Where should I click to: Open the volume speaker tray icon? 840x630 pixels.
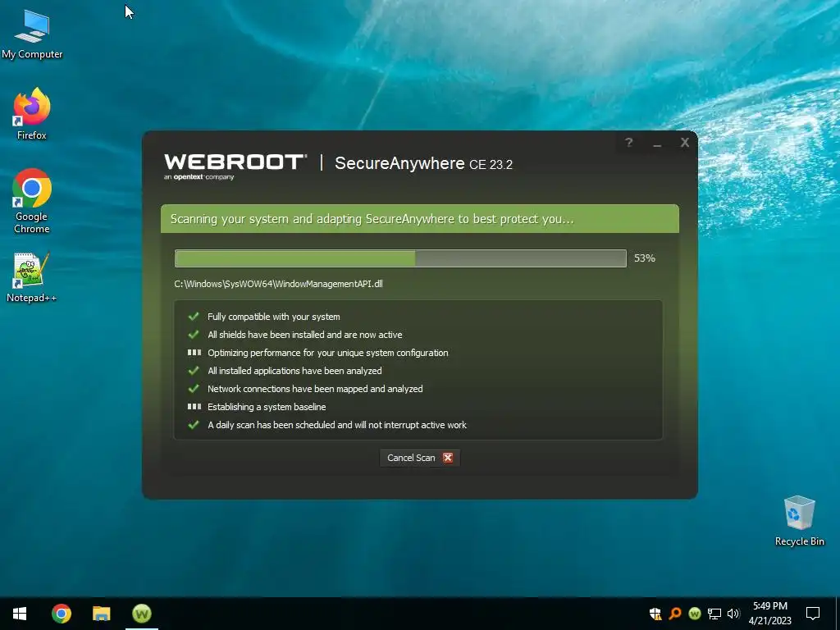pos(733,614)
